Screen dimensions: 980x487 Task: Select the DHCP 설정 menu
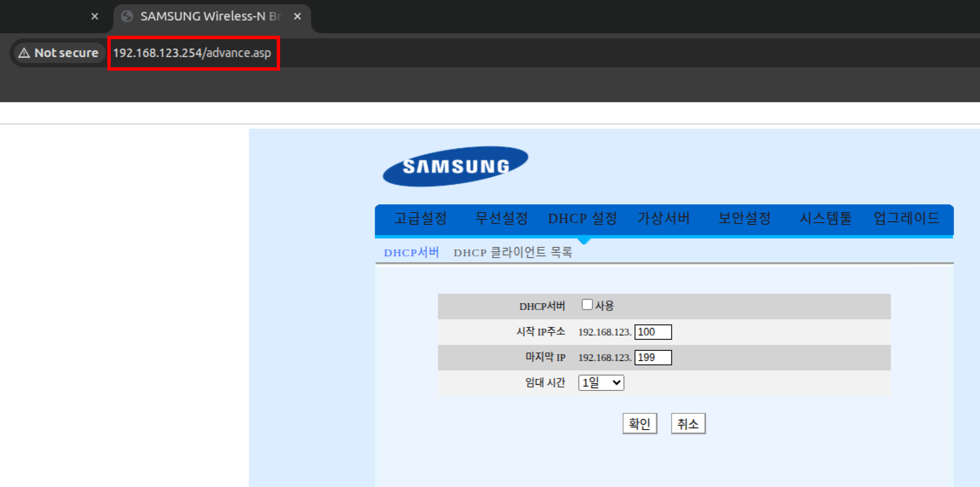(x=582, y=218)
